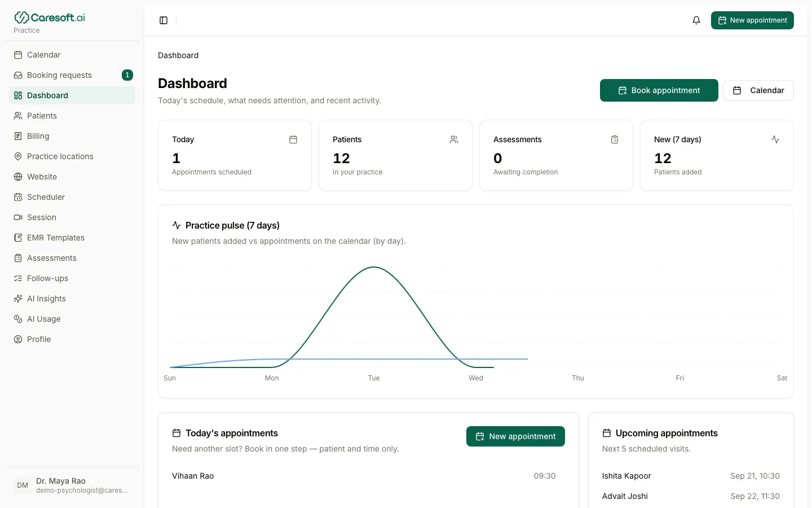Click the Patients people icon in sidebar
The height and width of the screenshot is (508, 812).
(x=18, y=116)
